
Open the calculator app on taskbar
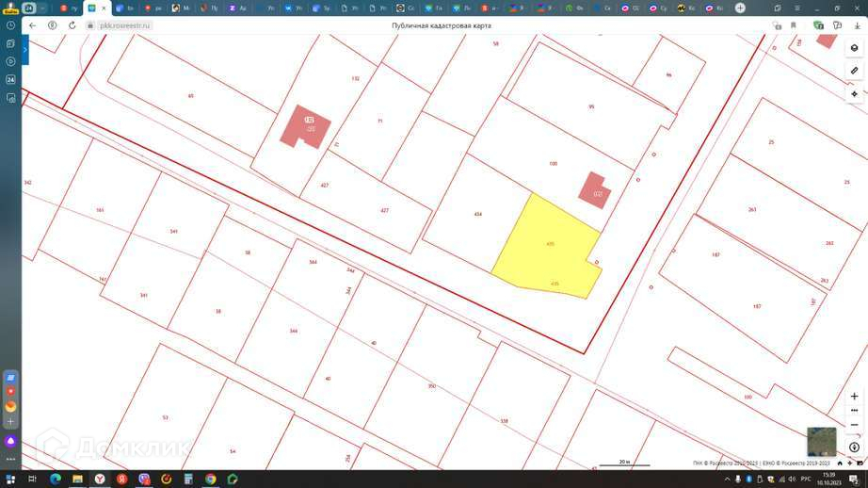coord(188,480)
